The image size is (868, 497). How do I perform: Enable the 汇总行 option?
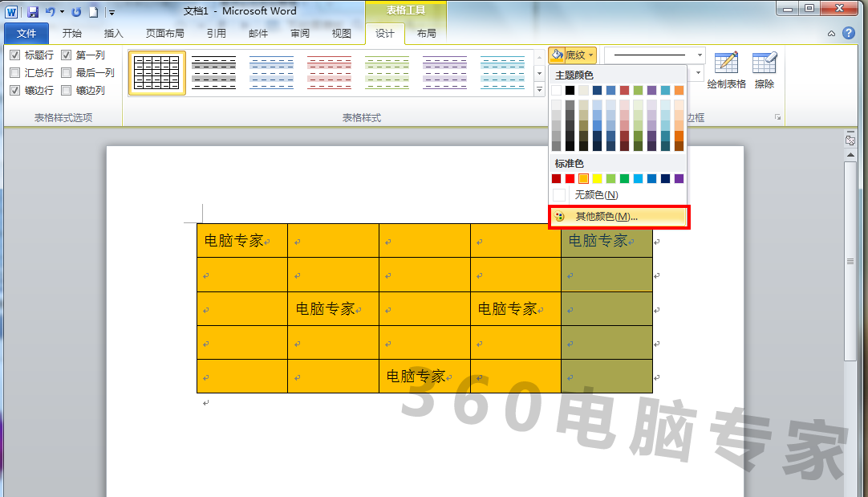click(x=14, y=72)
